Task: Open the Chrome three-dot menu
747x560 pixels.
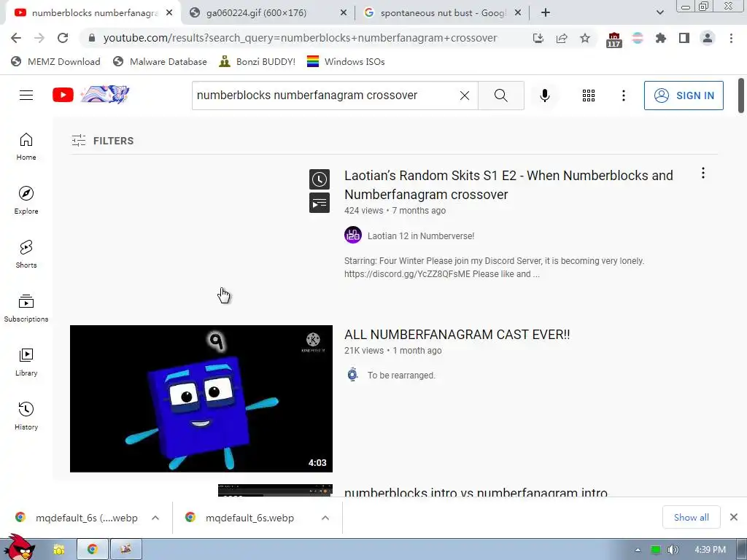Action: click(x=731, y=38)
